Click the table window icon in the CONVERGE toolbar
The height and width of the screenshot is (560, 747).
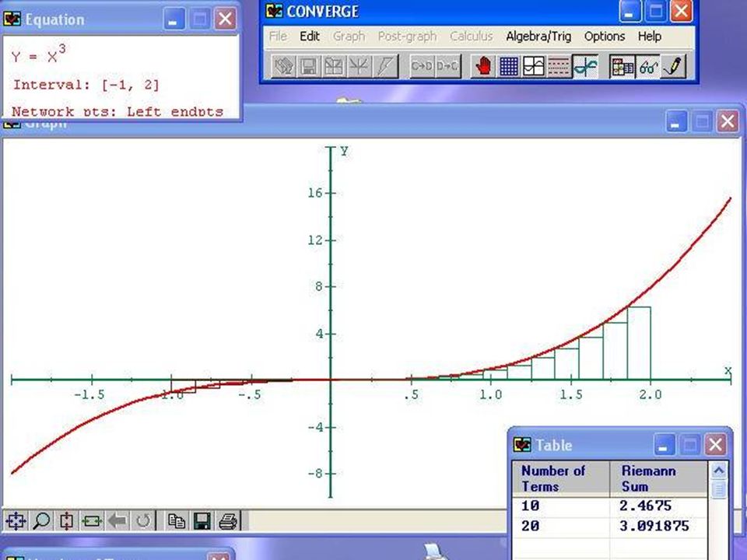[622, 67]
